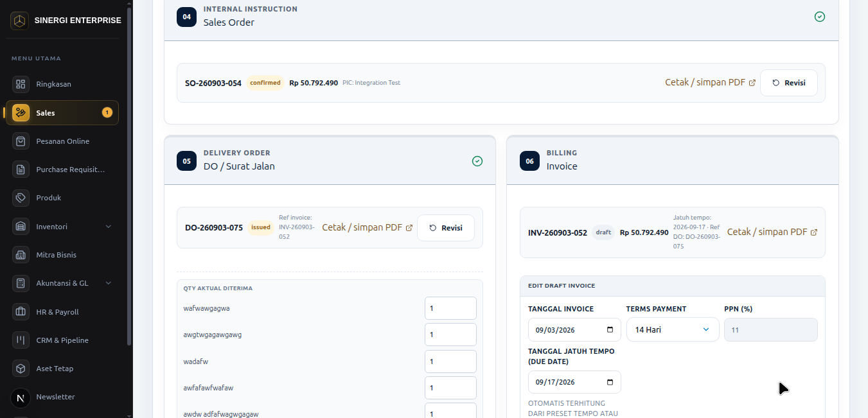
Task: Click quantity field for wadafw
Action: coord(450,361)
